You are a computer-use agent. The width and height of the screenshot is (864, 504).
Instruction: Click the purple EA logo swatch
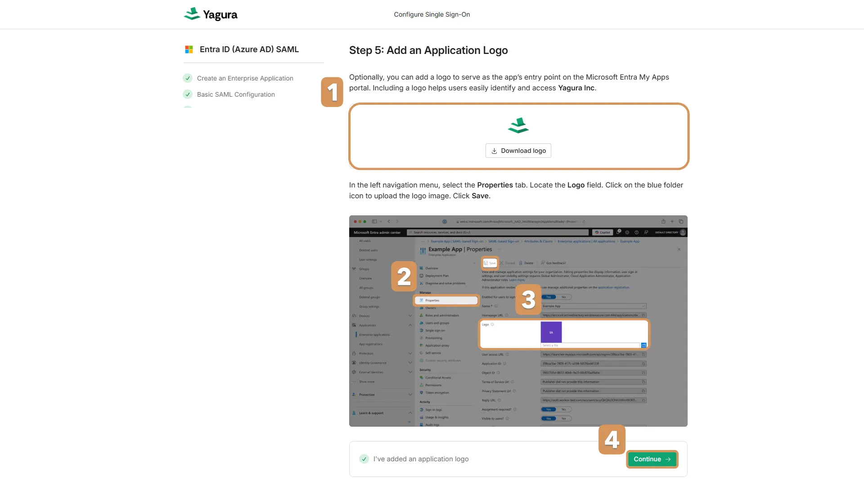click(x=551, y=332)
